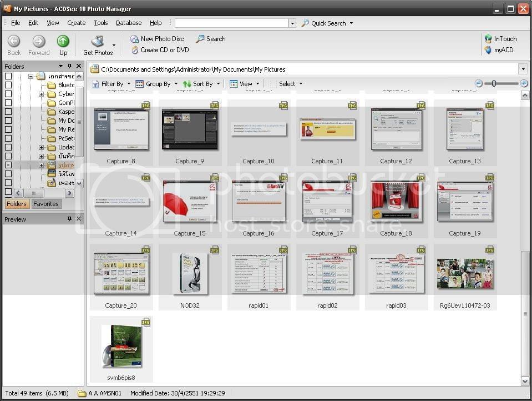Click the folder icon in the address bar
Screen dimensions: 532x401
point(94,69)
